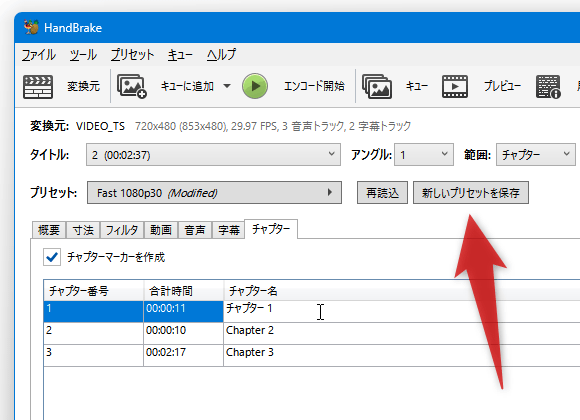The image size is (580, 420).
Task: Select chapter number 2 cell
Action: [94, 333]
